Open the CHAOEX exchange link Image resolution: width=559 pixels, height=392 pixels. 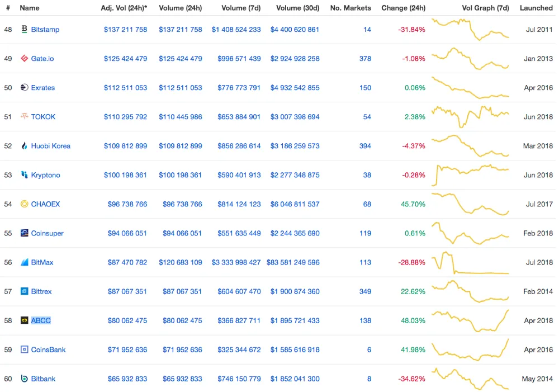click(45, 204)
